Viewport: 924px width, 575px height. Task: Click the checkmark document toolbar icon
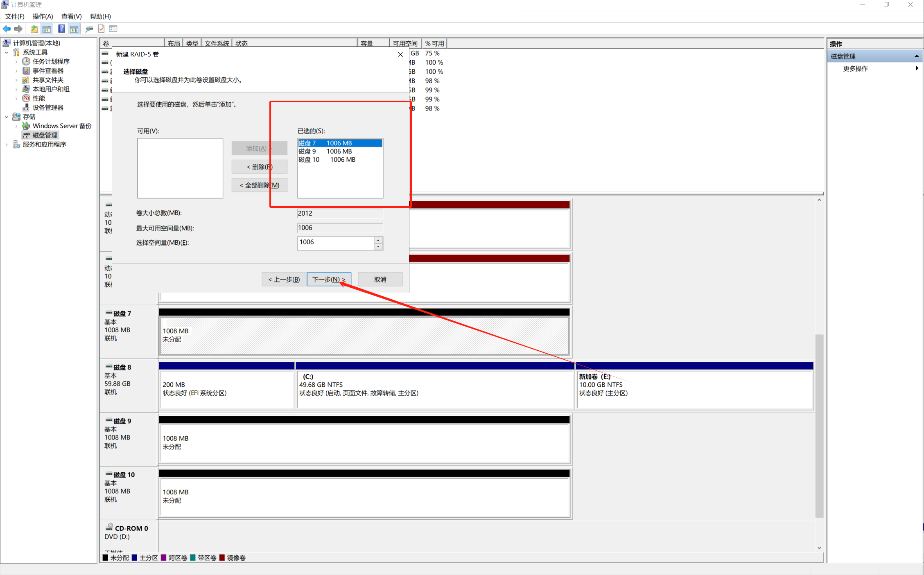pos(102,29)
